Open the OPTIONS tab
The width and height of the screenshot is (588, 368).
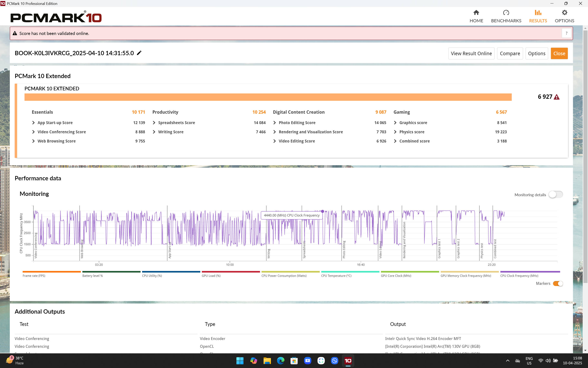pos(565,17)
